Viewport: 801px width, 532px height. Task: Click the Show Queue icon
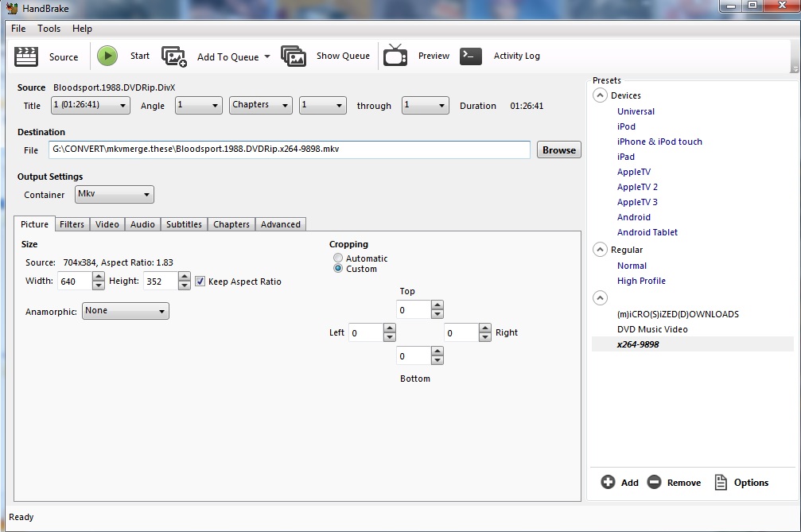(x=294, y=56)
